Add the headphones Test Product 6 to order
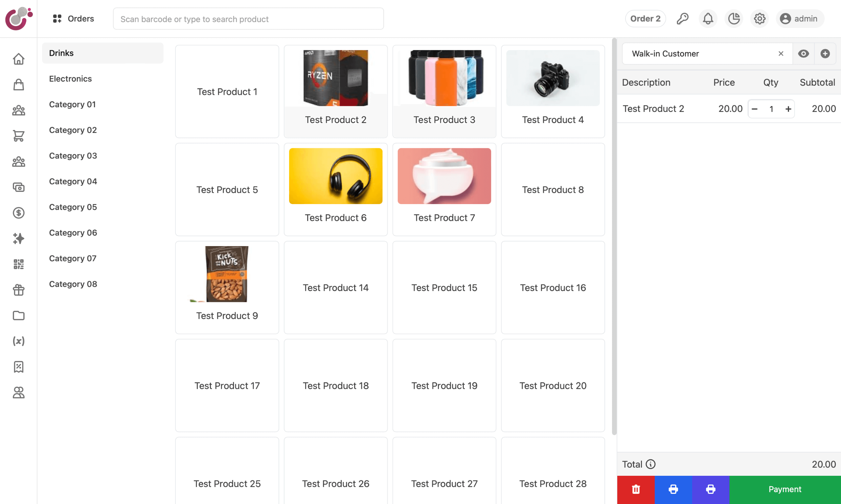The image size is (841, 504). pyautogui.click(x=335, y=189)
